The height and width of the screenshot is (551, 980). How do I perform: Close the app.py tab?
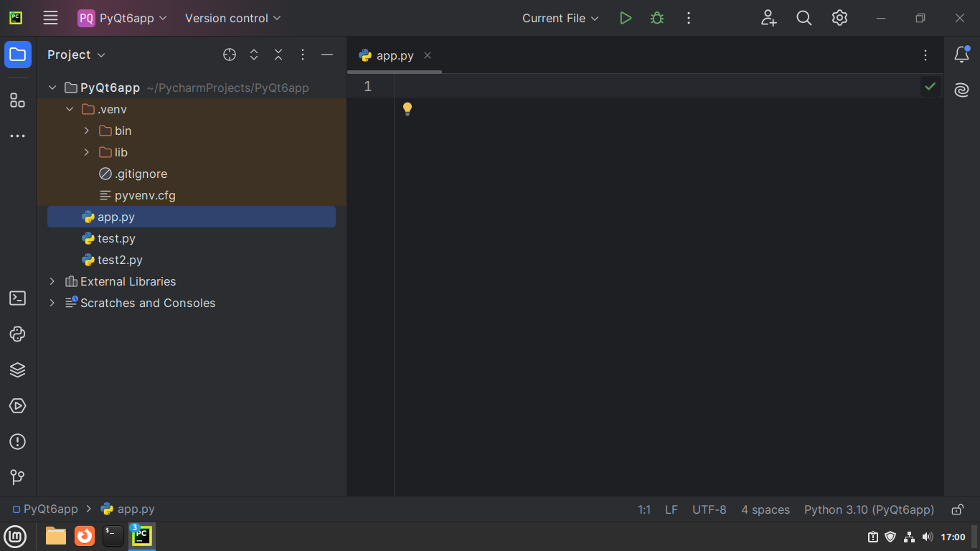coord(428,55)
